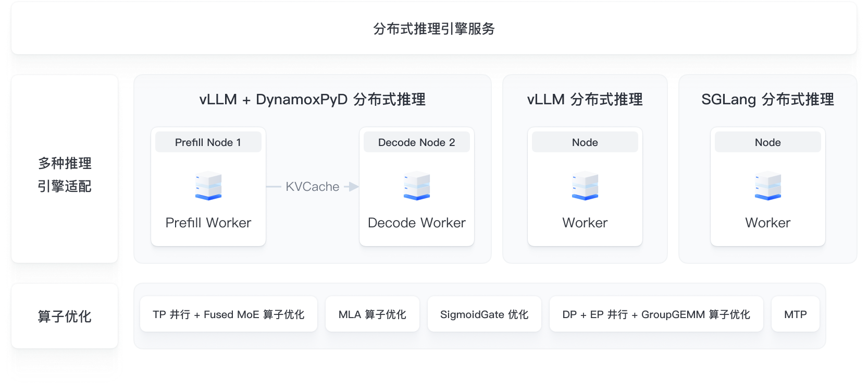Image resolution: width=868 pixels, height=389 pixels.
Task: Click DP + EP 并行 + GroupGEMM chip
Action: click(656, 314)
